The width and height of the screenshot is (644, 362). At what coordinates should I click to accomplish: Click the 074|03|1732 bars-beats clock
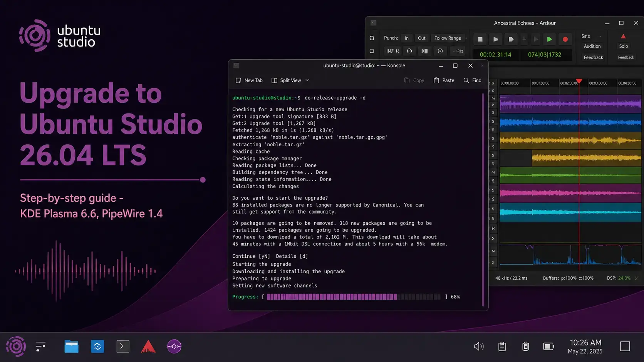pyautogui.click(x=544, y=55)
